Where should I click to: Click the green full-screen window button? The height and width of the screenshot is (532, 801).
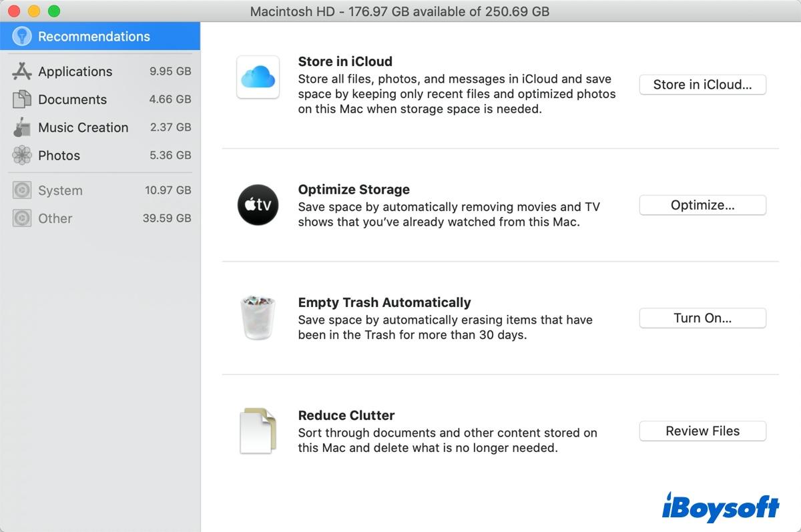[54, 11]
